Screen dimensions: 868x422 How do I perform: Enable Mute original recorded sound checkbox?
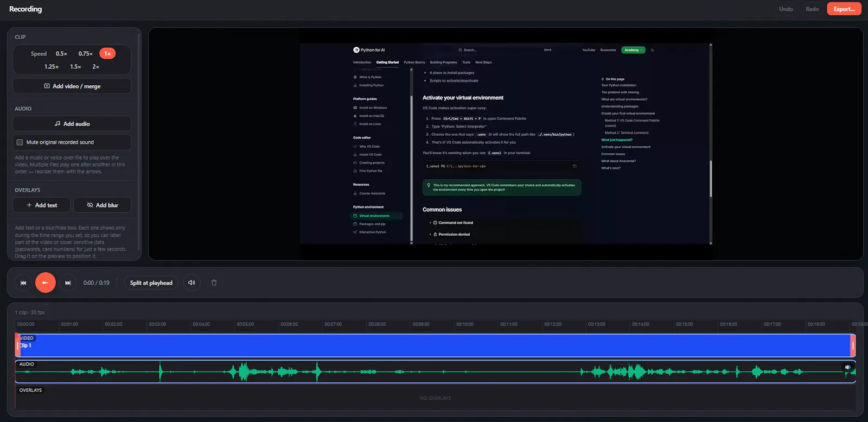pos(20,142)
